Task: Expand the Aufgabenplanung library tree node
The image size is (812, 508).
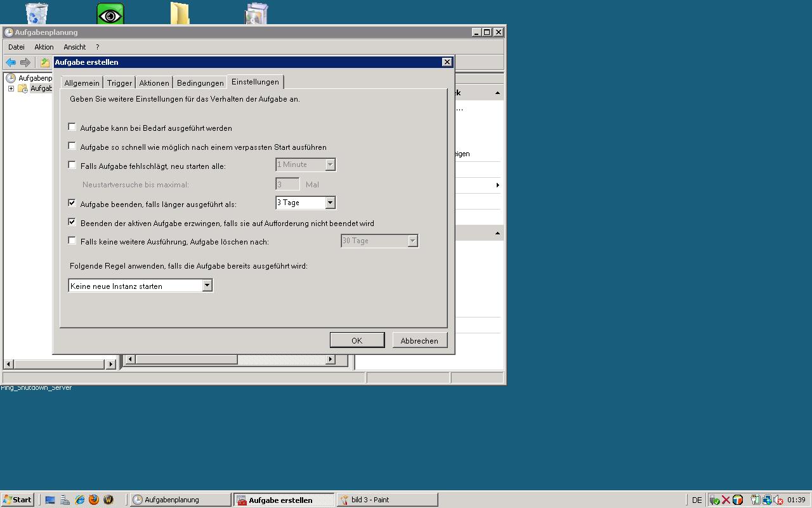Action: [11, 88]
